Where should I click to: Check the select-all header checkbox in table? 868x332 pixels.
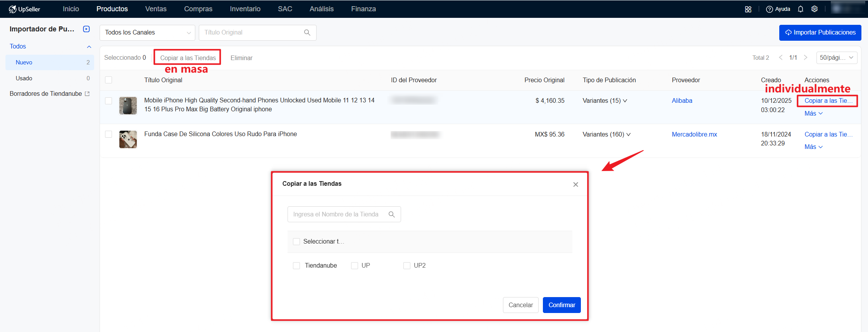click(x=108, y=80)
